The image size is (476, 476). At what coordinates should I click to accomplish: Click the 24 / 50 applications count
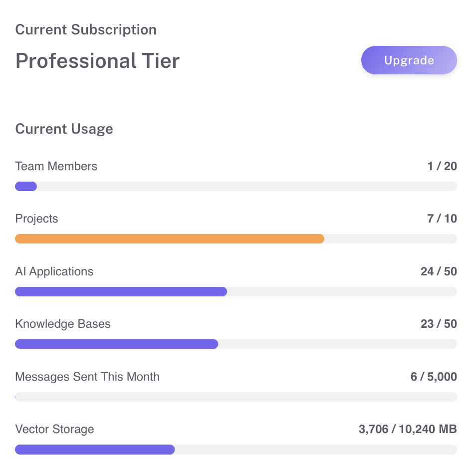click(439, 271)
